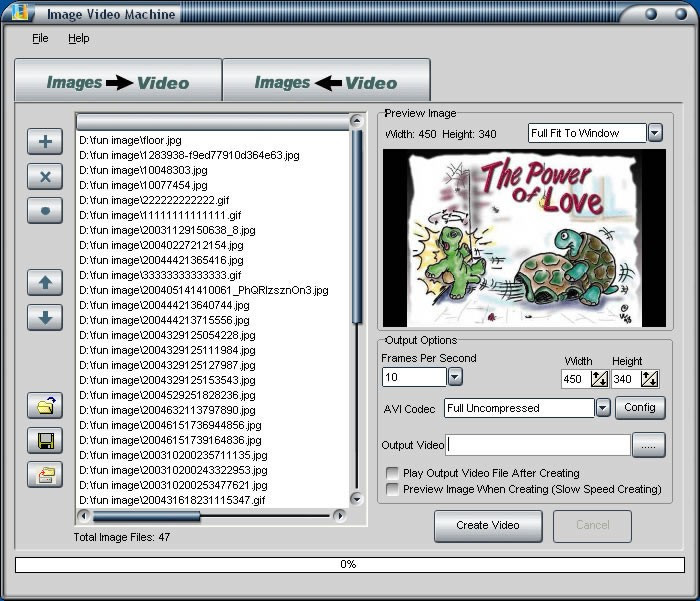The height and width of the screenshot is (601, 700).
Task: Switch to the Video to Images tab
Action: point(326,80)
